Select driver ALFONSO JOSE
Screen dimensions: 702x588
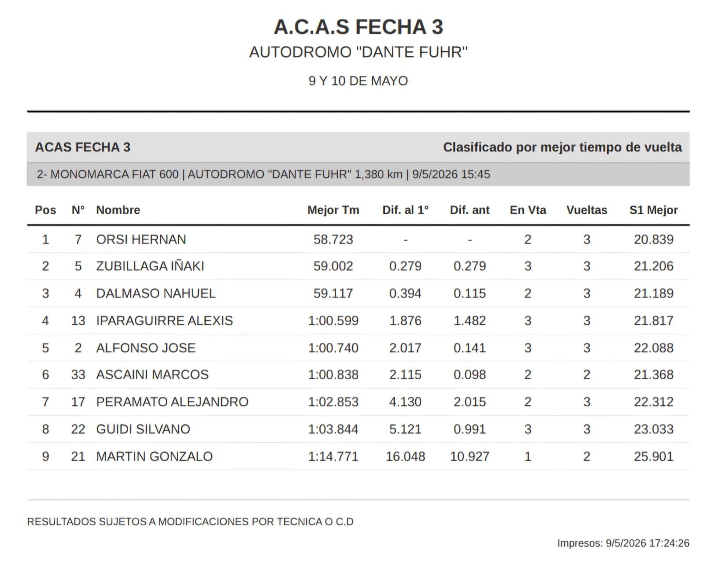[x=146, y=348]
